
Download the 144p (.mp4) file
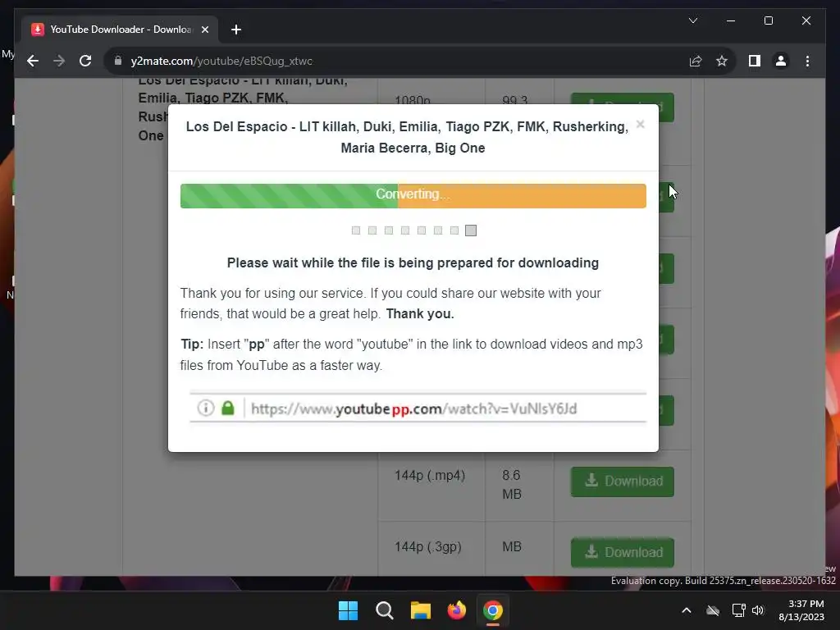click(x=622, y=481)
